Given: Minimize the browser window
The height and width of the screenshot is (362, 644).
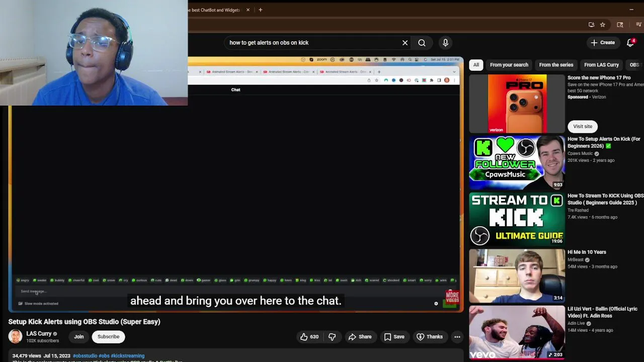Looking at the screenshot, I should (631, 10).
